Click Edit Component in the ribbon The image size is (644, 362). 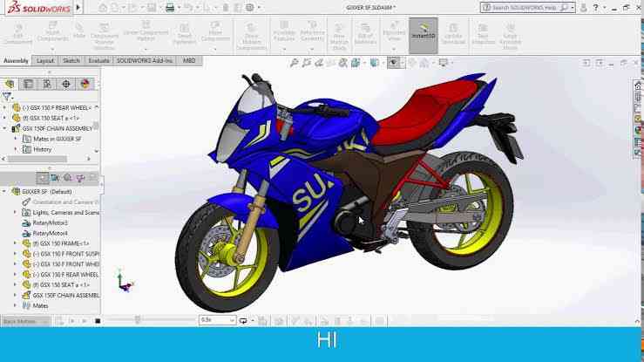coord(18,34)
